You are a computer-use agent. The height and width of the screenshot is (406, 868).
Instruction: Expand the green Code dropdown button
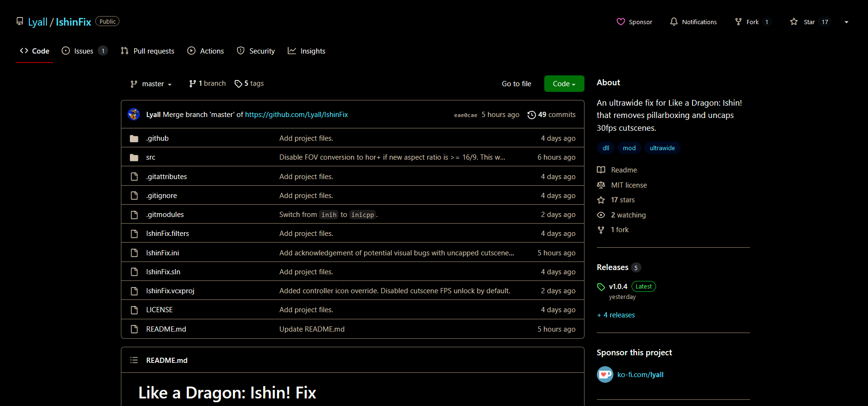pyautogui.click(x=564, y=84)
